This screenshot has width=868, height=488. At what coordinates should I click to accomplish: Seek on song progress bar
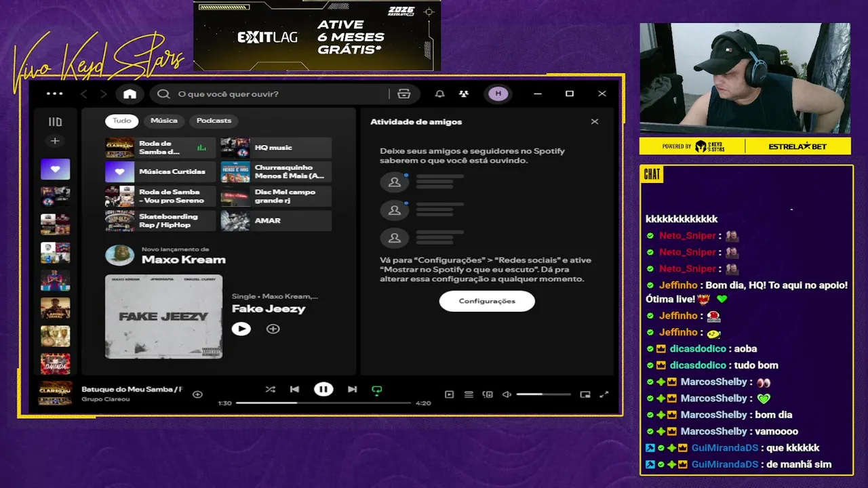click(323, 403)
